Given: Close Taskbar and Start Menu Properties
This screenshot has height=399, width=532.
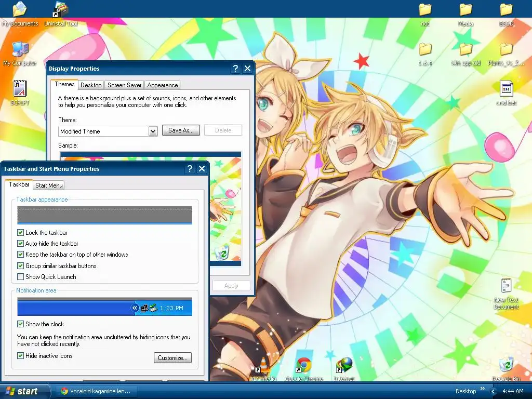Looking at the screenshot, I should [x=202, y=169].
